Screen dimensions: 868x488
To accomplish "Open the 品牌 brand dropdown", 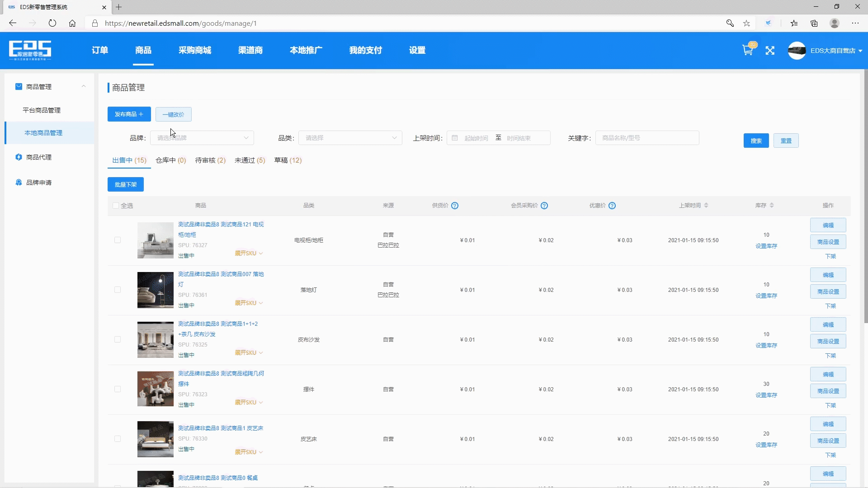I will pos(202,138).
